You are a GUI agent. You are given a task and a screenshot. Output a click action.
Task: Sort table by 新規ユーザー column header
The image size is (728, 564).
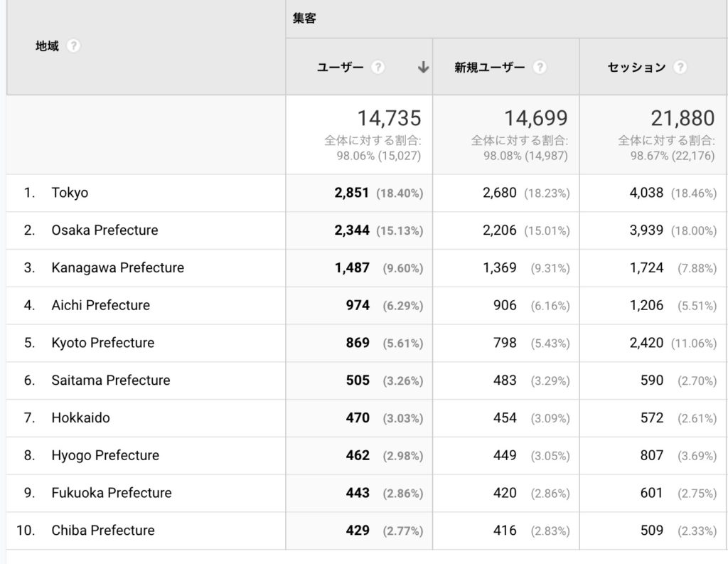[x=489, y=68]
